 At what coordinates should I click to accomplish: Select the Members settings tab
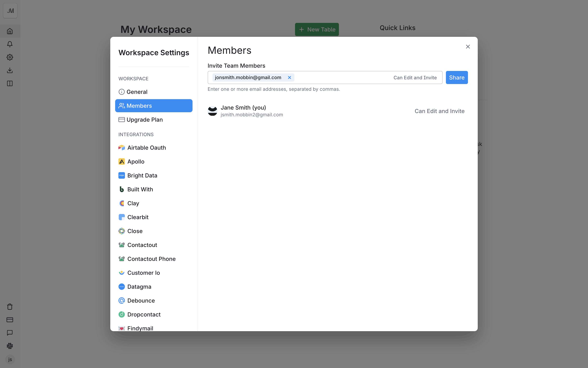tap(154, 106)
